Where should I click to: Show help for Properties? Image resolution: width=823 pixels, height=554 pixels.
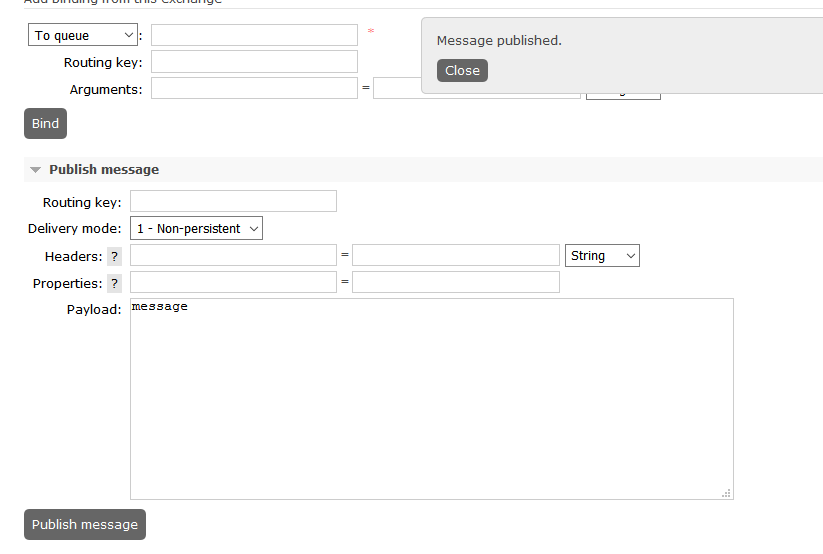114,284
